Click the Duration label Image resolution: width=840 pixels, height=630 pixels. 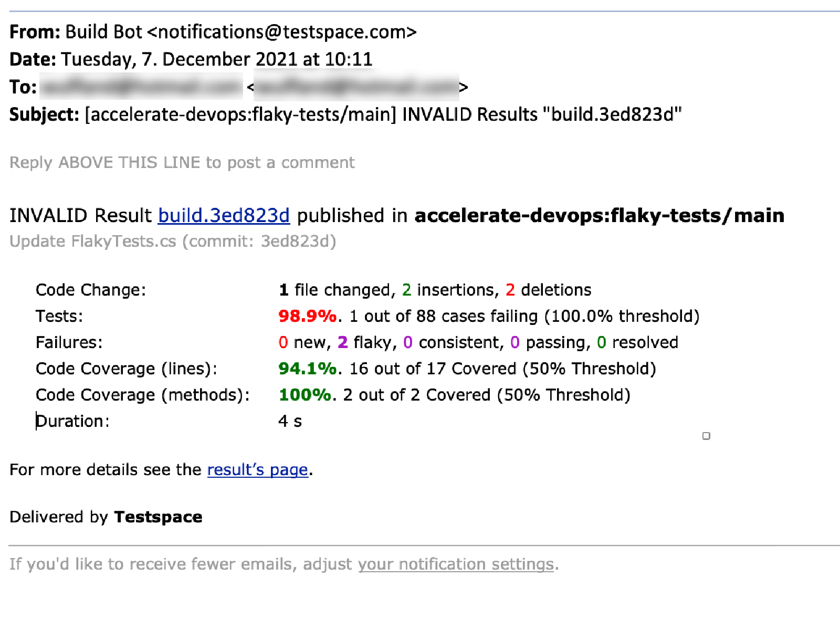(72, 421)
